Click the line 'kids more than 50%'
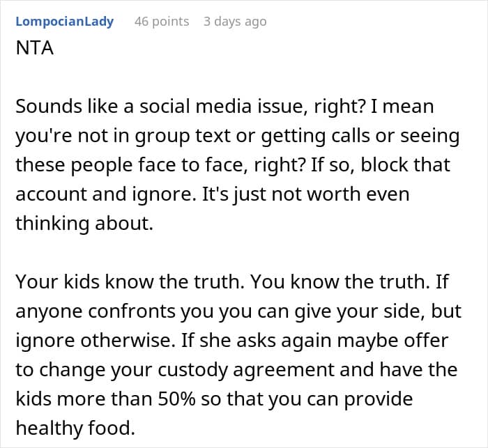The width and height of the screenshot is (488, 448). [214, 399]
